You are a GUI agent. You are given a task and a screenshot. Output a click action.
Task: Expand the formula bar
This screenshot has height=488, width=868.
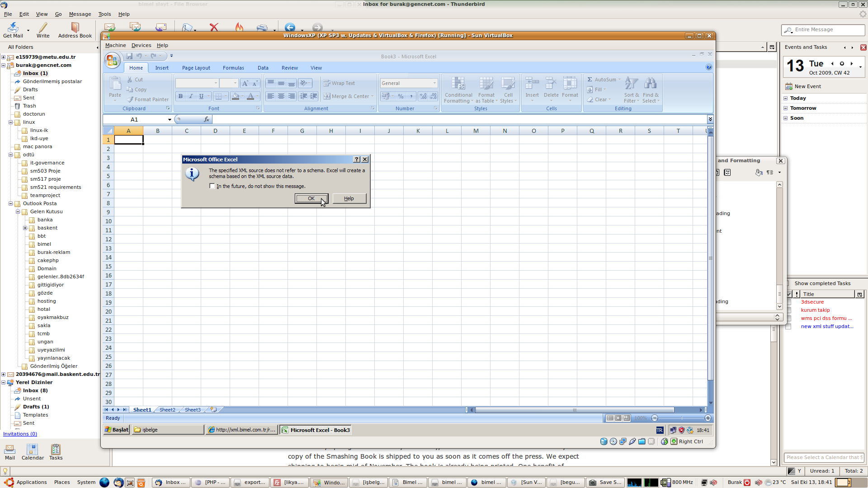point(710,119)
